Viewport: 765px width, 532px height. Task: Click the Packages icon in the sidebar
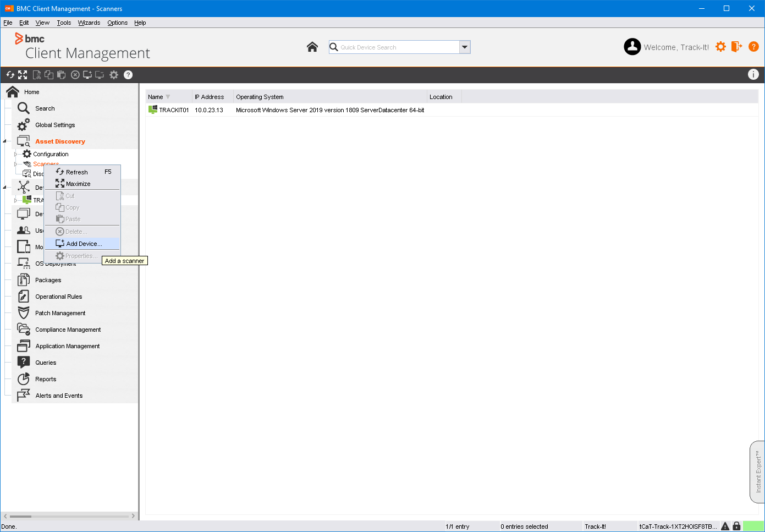point(24,280)
